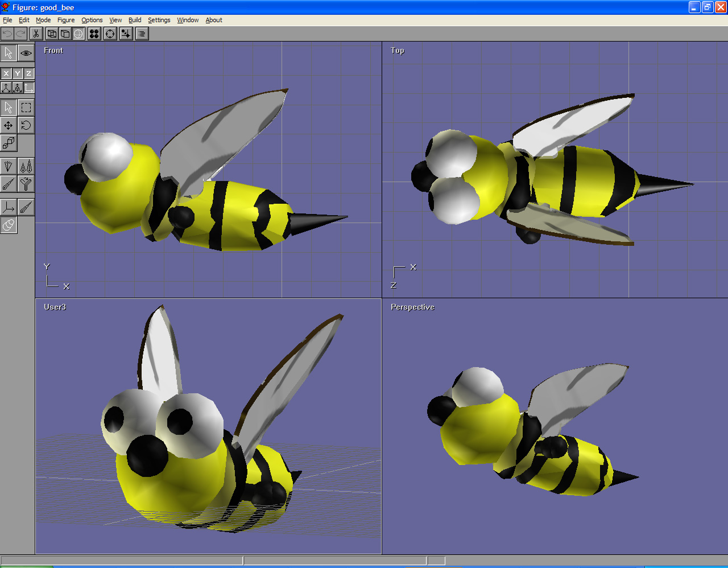
Task: Select the Rotate tool
Action: pos(26,125)
